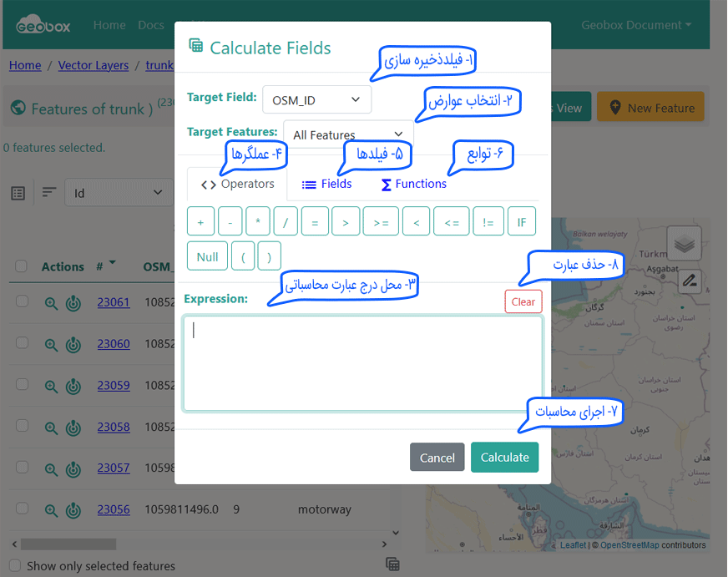Check the Show only selected features box
The image size is (728, 577).
pos(14,565)
